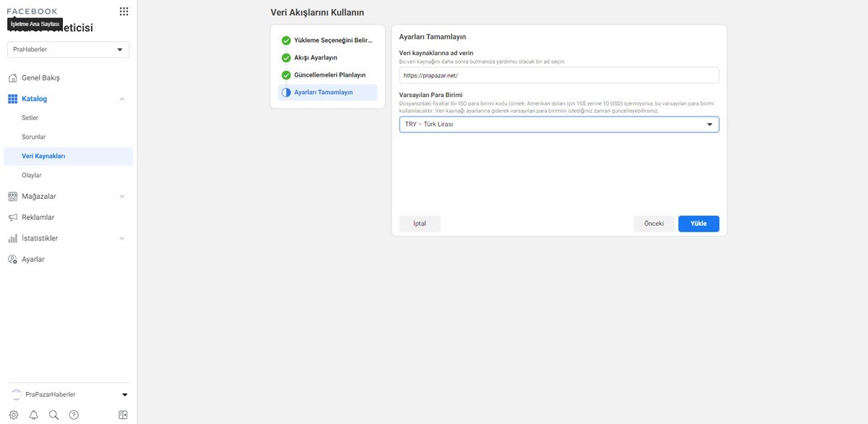Go to Genel Bakış page
The image size is (868, 424).
(x=41, y=78)
